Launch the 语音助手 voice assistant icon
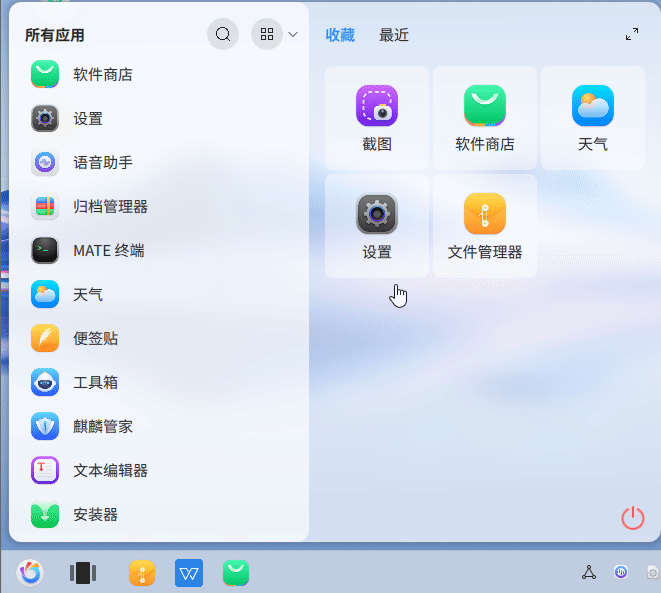Screen dimensions: 661x593 point(45,162)
